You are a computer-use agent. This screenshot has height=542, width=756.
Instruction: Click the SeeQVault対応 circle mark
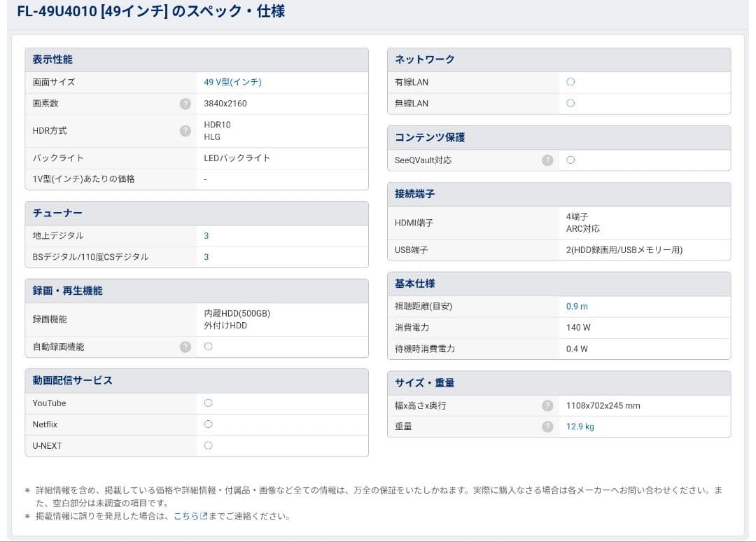[570, 160]
